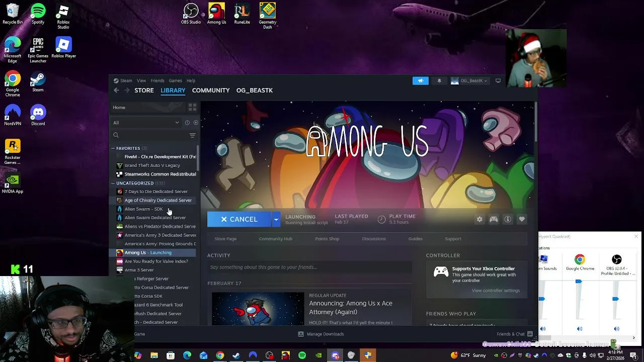Open Rockstar Games Launcher desktop icon
Screen dimensions: 644x362
[13, 152]
